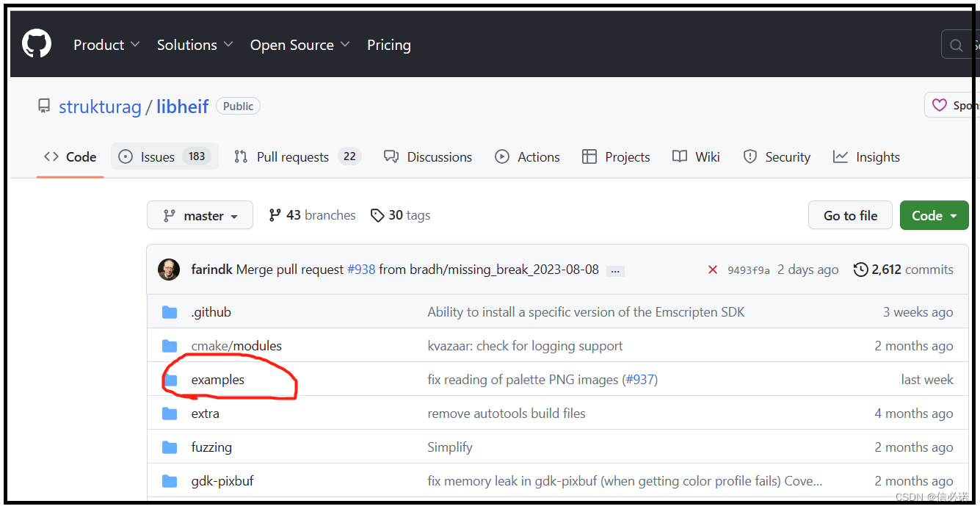Click the Sponsor heart button
Viewport: 980px width, 509px height.
point(951,105)
